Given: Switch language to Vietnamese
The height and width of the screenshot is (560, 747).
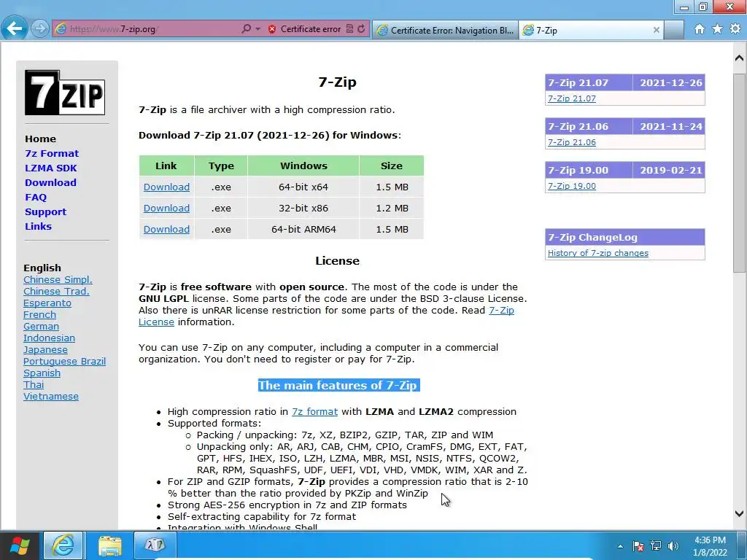Looking at the screenshot, I should tap(51, 396).
